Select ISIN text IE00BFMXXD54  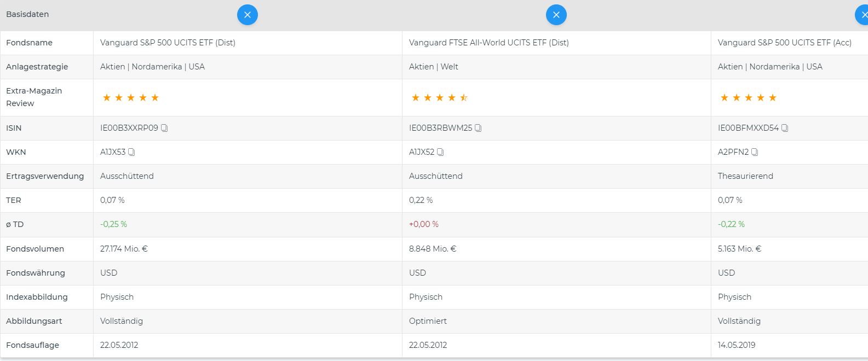tap(748, 128)
